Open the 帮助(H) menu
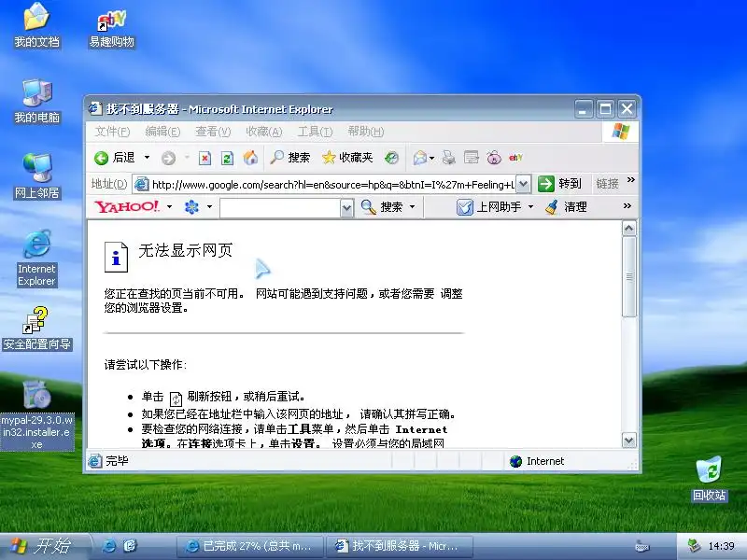Screen dimensions: 747x560 [365, 132]
